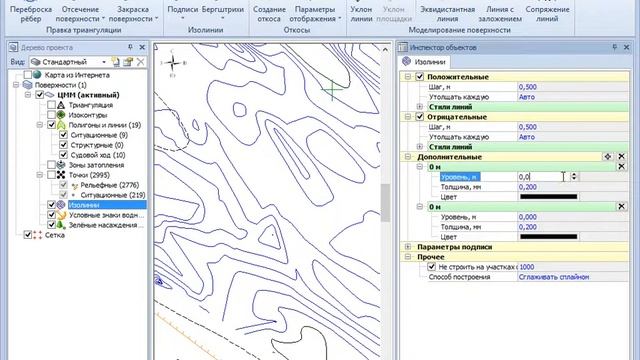640x360 pixels.
Task: Open the Подписи isoline menu
Action: pos(183,13)
